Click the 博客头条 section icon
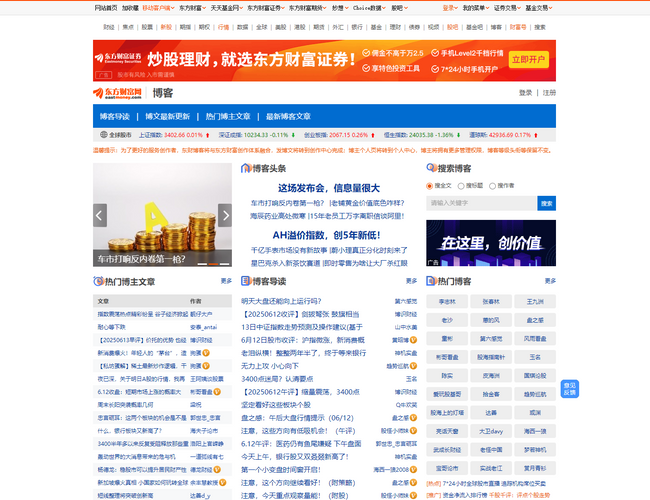 246,169
